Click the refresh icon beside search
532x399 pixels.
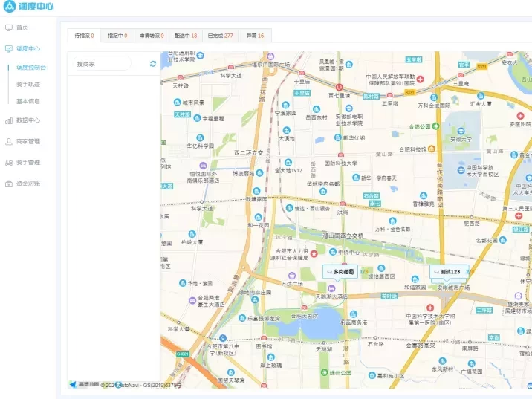pyautogui.click(x=153, y=64)
